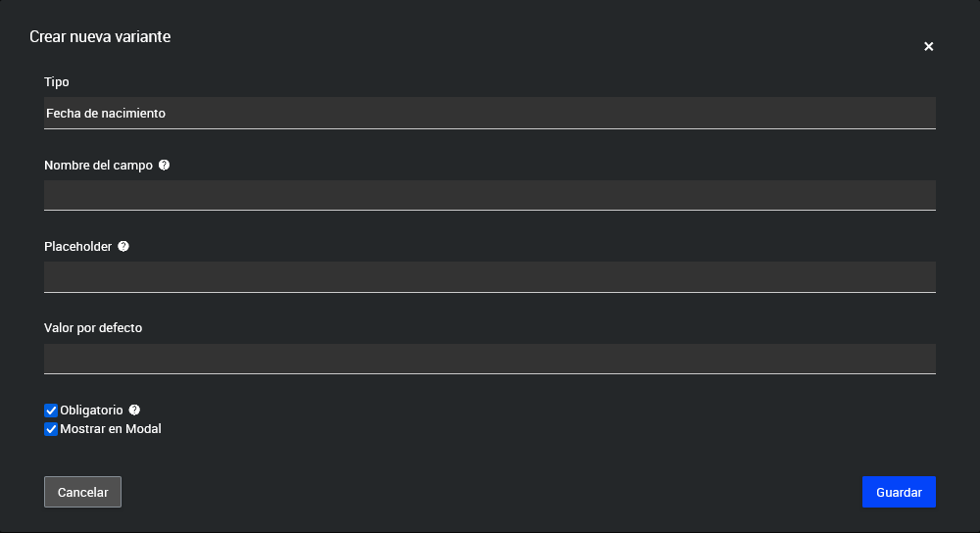Click the 'Nombre del campo' label
980x533 pixels.
tap(98, 166)
